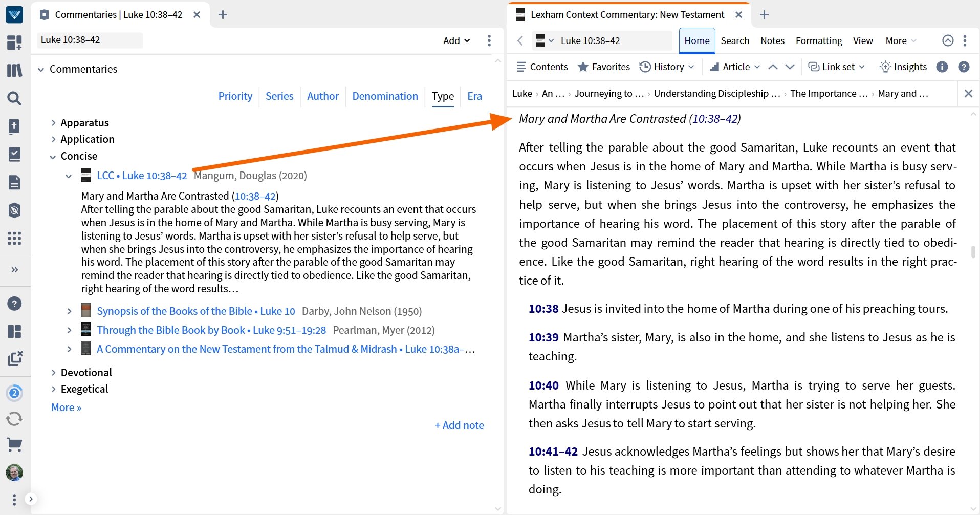The height and width of the screenshot is (515, 980).
Task: Switch to the Formatting ribbon tab
Action: pos(819,40)
